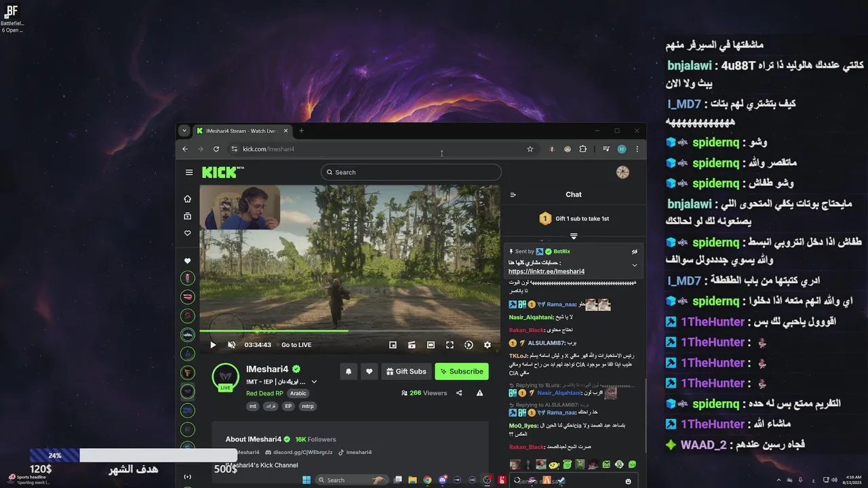Switch to the IMeshari4 Stream tab
Viewport: 868px width, 488px height.
click(242, 131)
